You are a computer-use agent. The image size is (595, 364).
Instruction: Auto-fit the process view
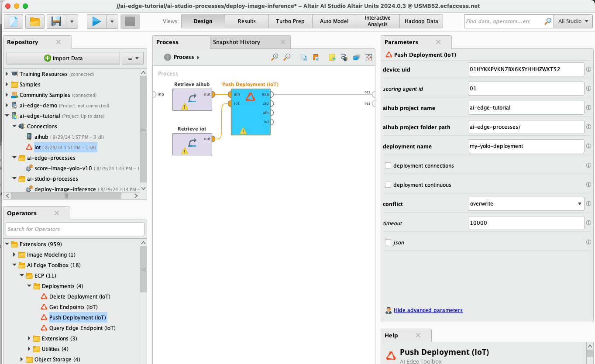click(368, 57)
